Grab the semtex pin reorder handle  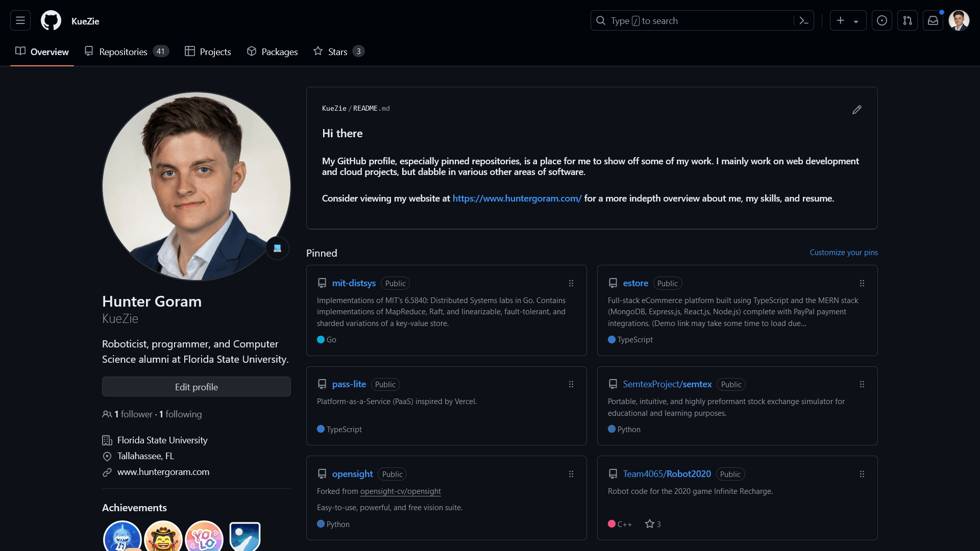(862, 384)
